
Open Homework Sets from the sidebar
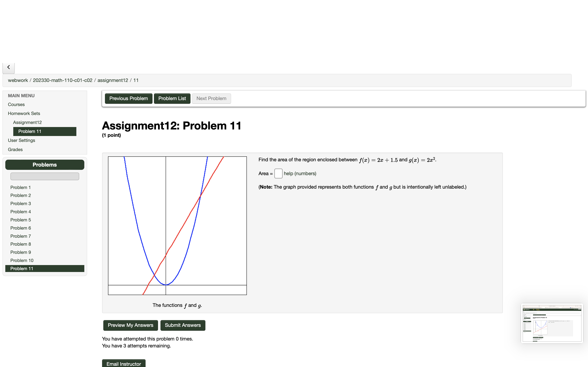[x=24, y=113]
